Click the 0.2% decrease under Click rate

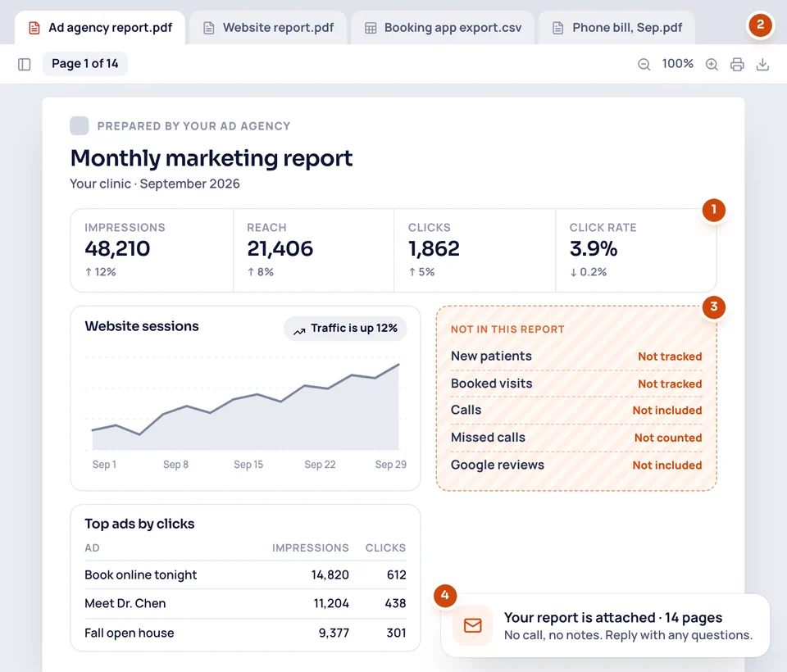point(589,272)
